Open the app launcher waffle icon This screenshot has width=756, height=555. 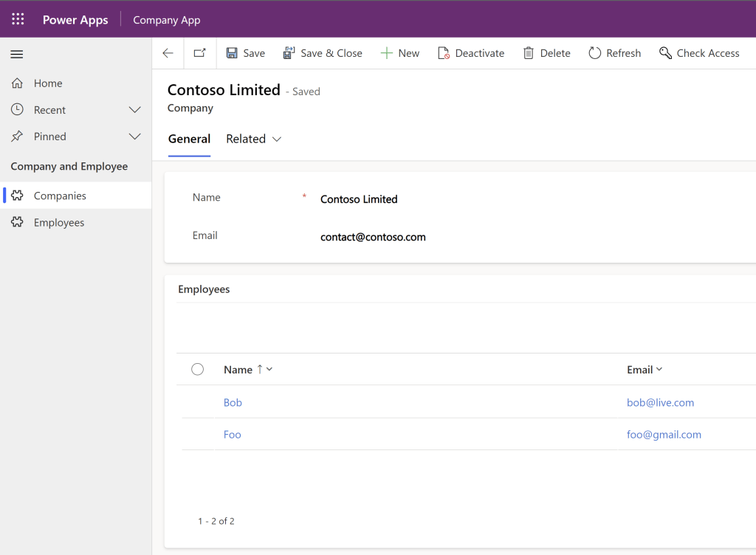point(18,19)
